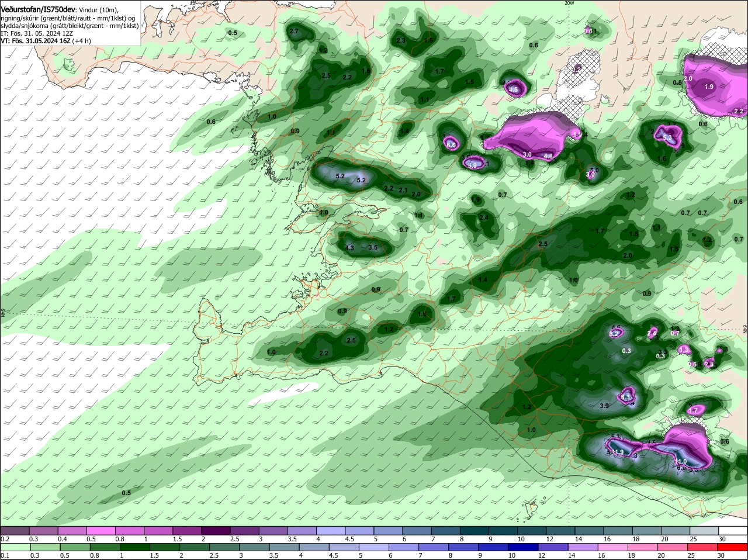Click the 'IT: Fös. 31. 05. 2024 12Z' line
Viewport: 748px width, 560px height.
pos(36,33)
